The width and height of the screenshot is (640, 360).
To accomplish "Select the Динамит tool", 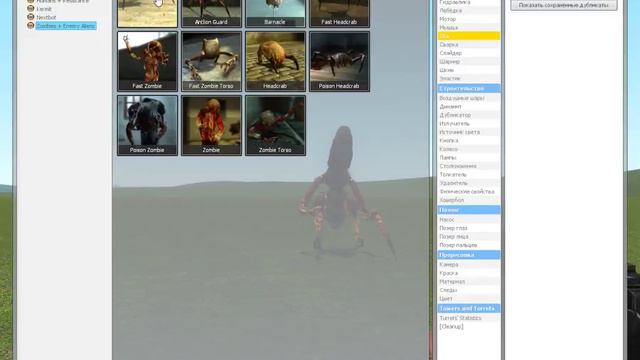I will [x=469, y=107].
